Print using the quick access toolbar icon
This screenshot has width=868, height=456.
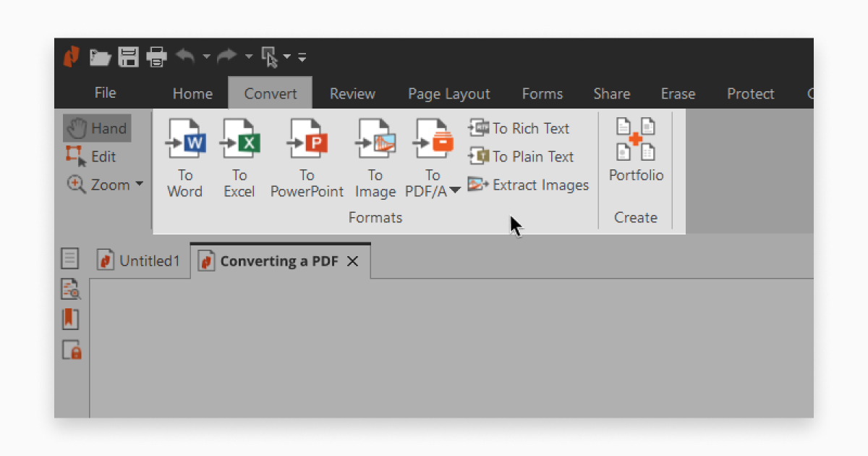coord(157,57)
